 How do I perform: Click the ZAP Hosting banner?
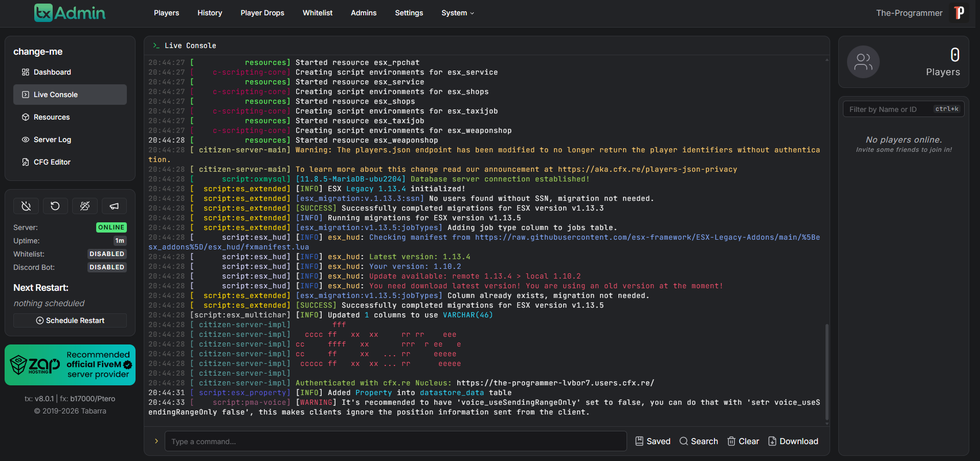point(70,365)
